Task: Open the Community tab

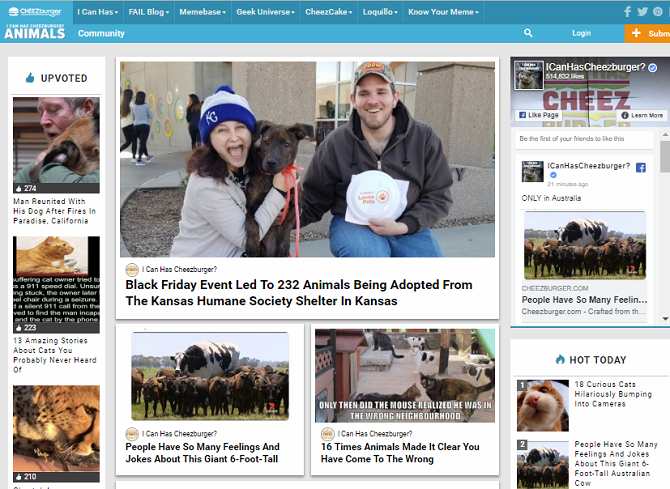Action: pos(101,33)
